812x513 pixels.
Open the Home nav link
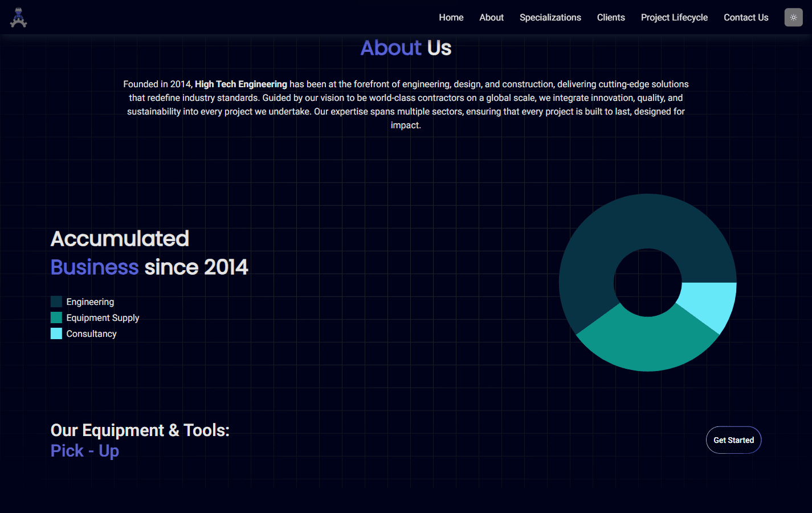tap(451, 18)
